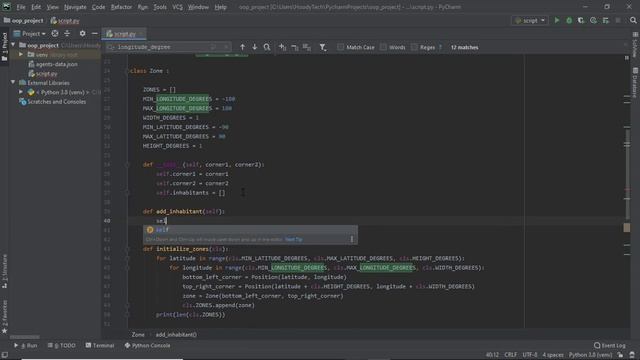The height and width of the screenshot is (360, 640).
Task: Add selection for next occurrence icon
Action: [282, 47]
